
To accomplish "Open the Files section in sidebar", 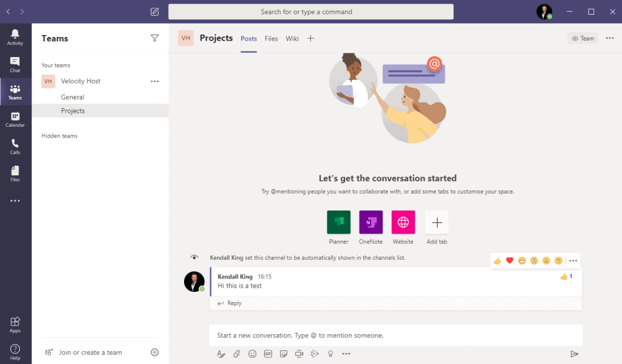I will 15,174.
